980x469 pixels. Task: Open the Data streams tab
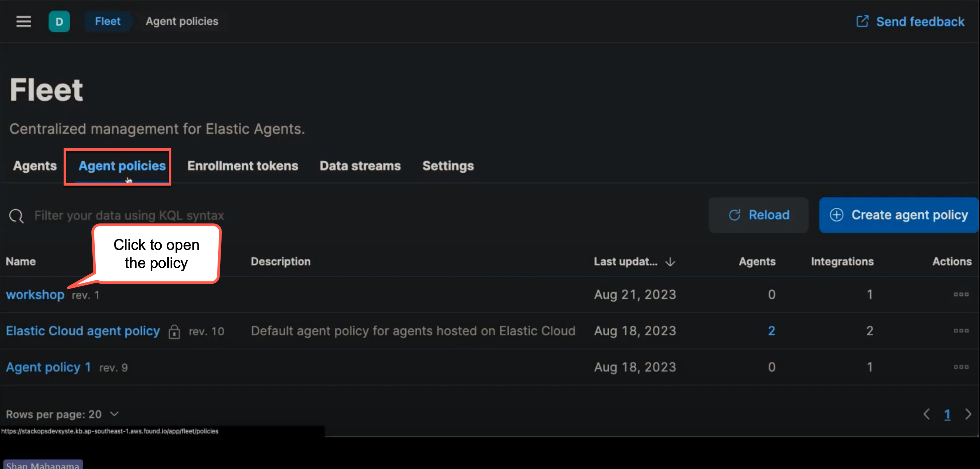click(360, 165)
